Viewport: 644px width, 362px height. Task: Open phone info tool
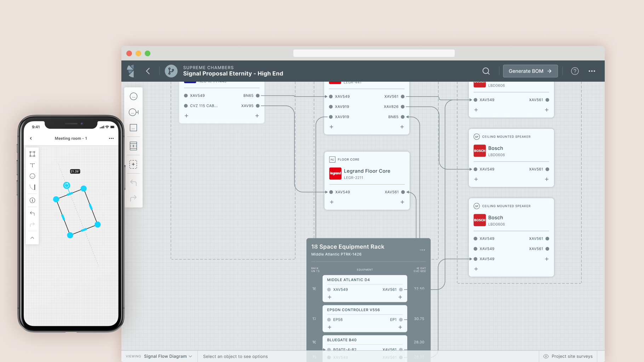tap(32, 200)
